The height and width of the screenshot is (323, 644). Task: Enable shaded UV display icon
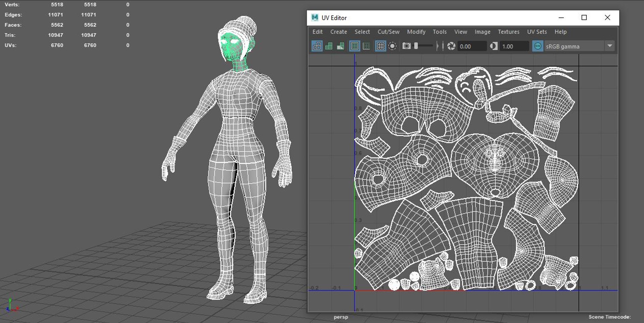tap(329, 46)
